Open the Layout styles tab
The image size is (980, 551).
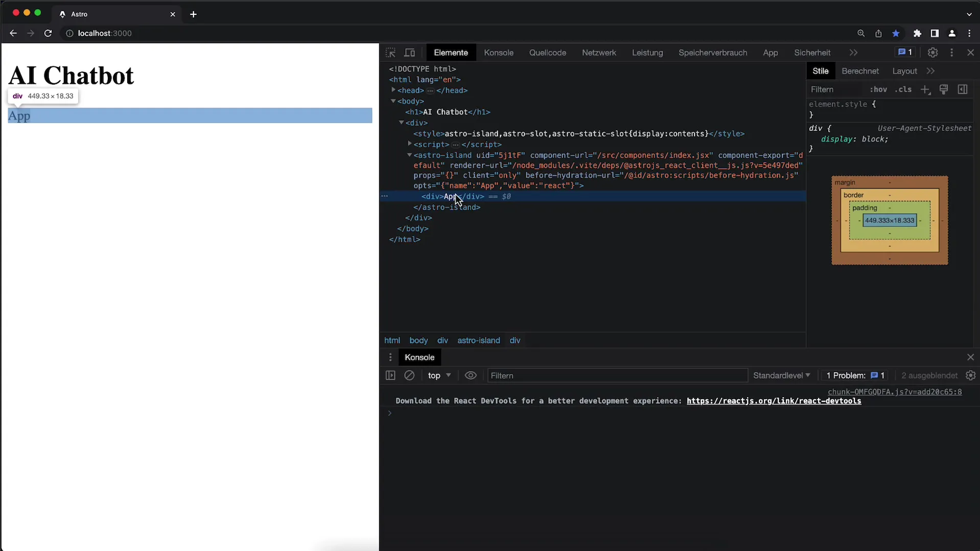click(x=904, y=71)
